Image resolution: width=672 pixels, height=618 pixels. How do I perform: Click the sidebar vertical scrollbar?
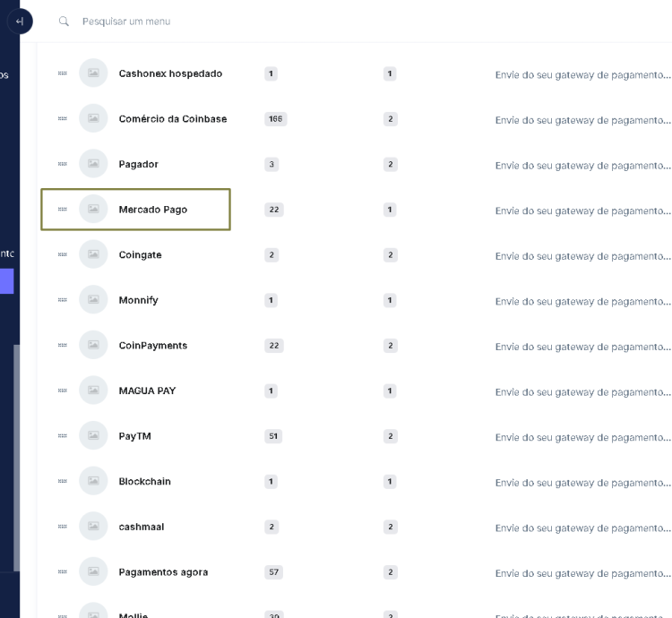(x=16, y=457)
